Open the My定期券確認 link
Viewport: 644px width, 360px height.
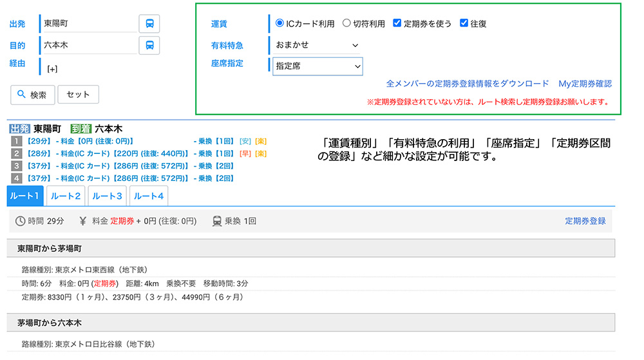point(585,84)
